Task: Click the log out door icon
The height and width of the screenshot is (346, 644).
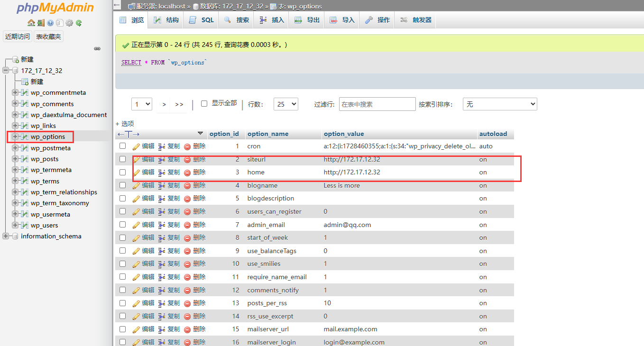Action: (41, 23)
